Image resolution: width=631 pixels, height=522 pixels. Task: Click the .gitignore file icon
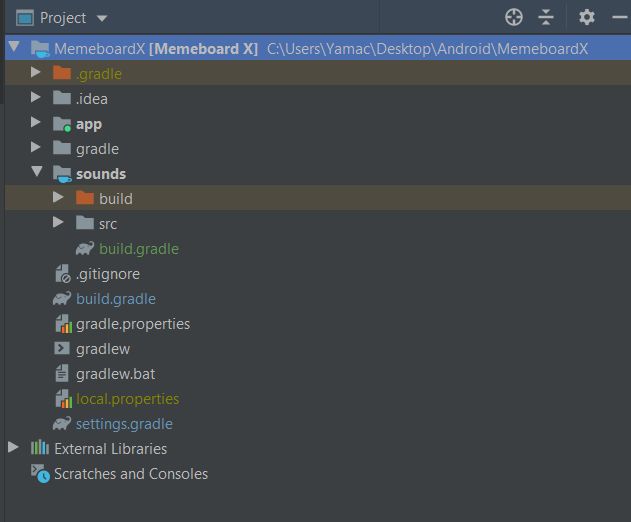pyautogui.click(x=62, y=274)
